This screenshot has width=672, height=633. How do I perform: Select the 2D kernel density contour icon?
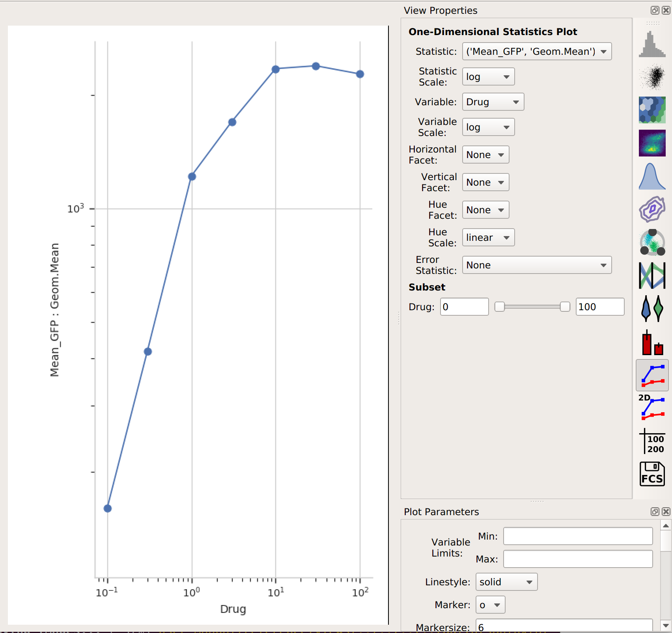click(x=652, y=209)
